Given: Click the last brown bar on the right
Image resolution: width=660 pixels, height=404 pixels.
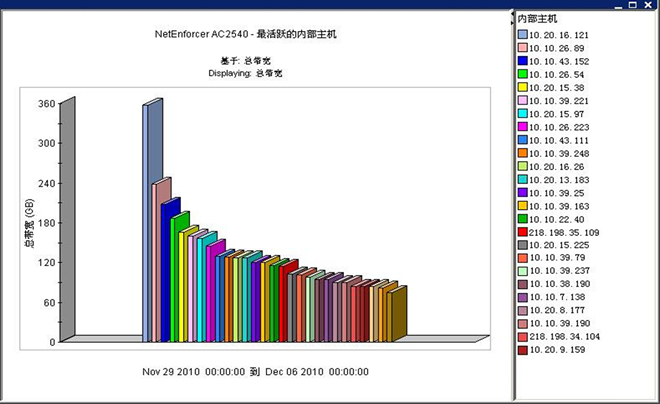Looking at the screenshot, I should (x=397, y=315).
